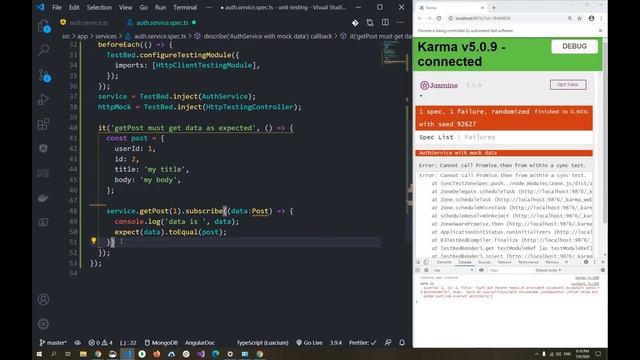The image size is (640, 360).
Task: Open the Chrome profile avatar
Action: (x=591, y=18)
